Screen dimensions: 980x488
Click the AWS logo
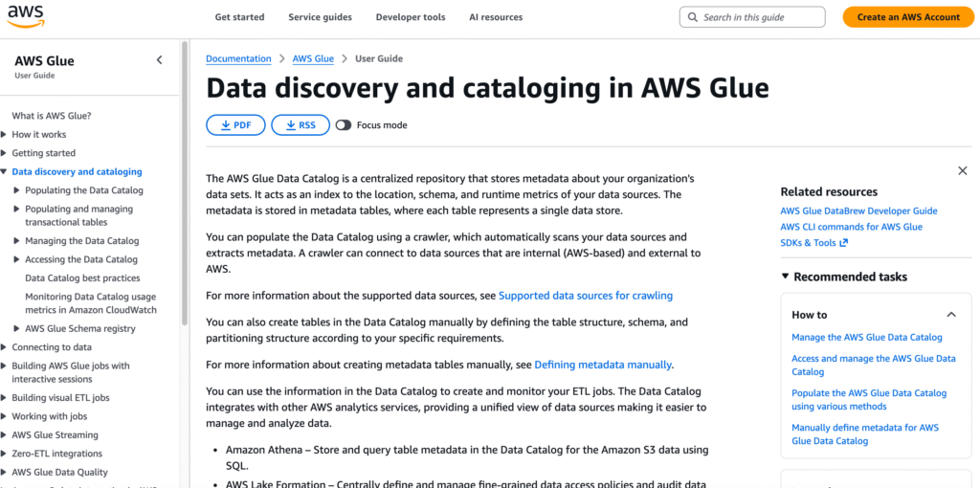(25, 15)
